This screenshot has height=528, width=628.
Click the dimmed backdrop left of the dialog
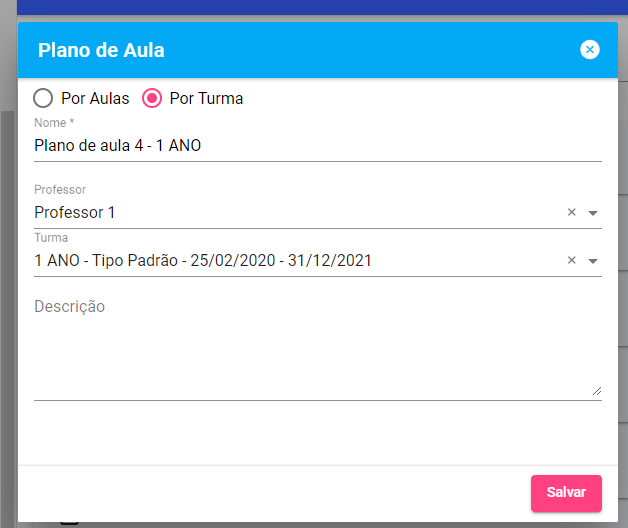tap(8, 300)
